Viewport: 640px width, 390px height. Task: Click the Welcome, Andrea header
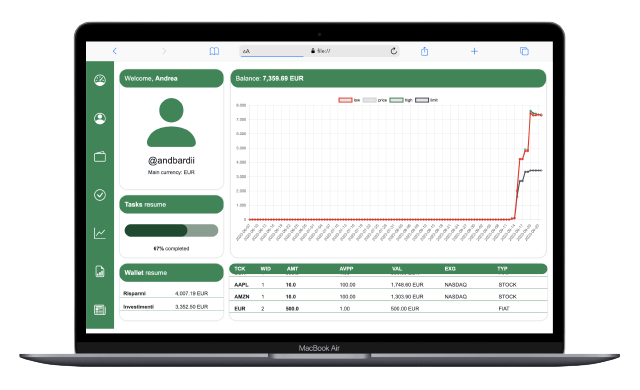pyautogui.click(x=171, y=78)
